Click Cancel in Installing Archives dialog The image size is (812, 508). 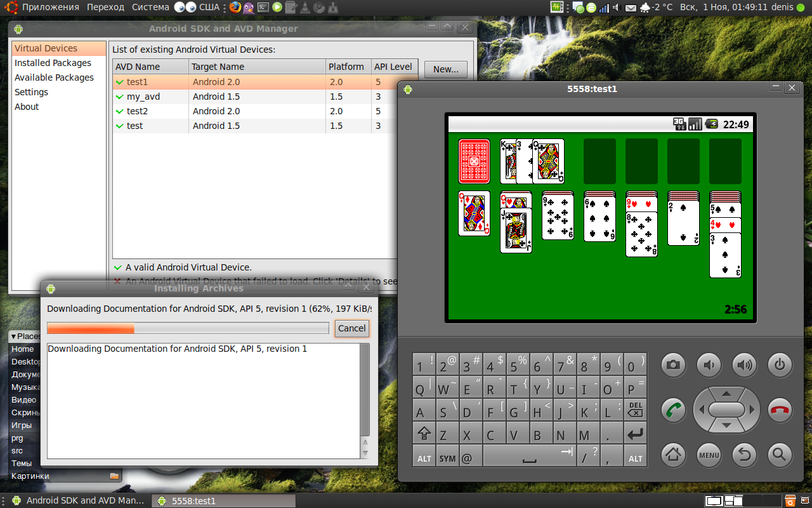[351, 328]
